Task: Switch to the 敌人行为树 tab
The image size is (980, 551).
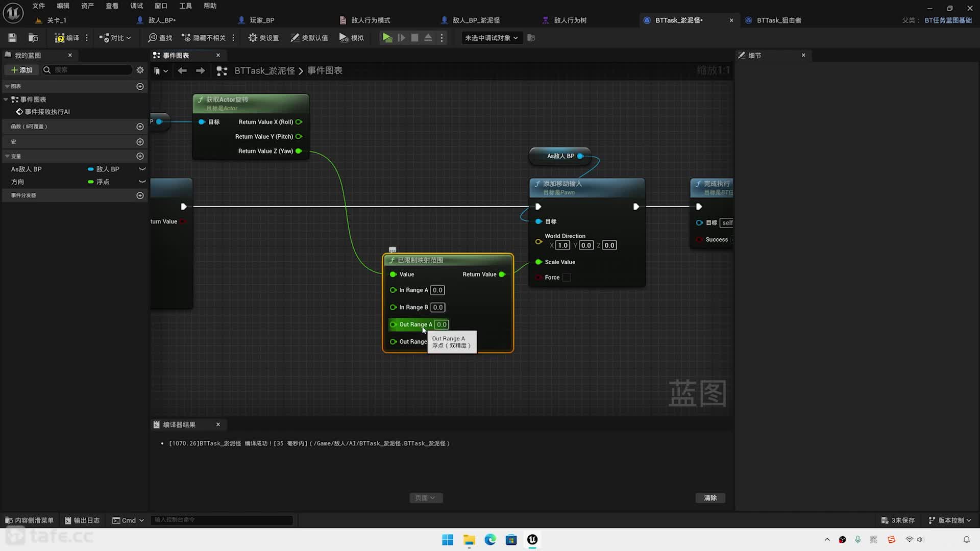Action: pos(570,20)
